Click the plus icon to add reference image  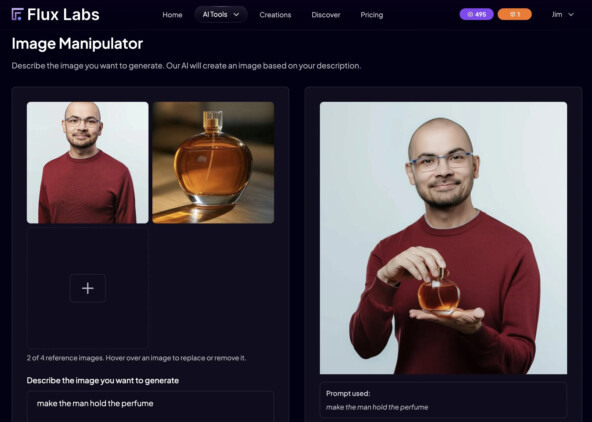[88, 288]
